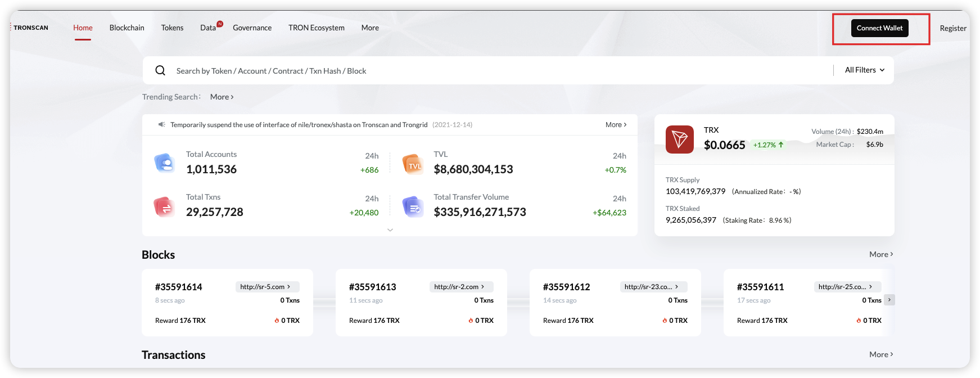The height and width of the screenshot is (378, 980).
Task: Advance blocks carousel with right arrow
Action: point(889,300)
